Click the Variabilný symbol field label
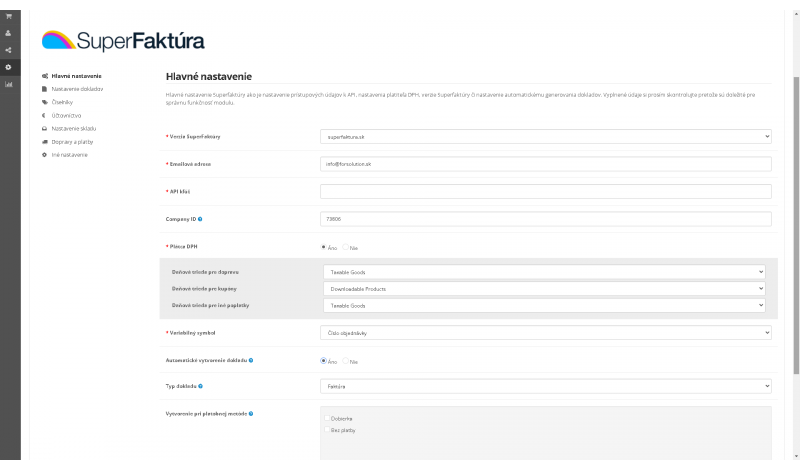The width and height of the screenshot is (800, 470). point(192,333)
